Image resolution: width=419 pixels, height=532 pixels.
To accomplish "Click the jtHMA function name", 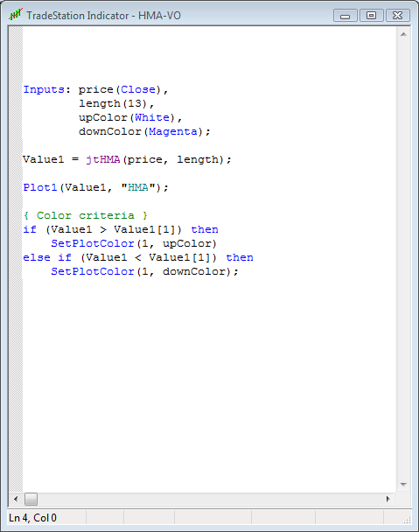I will 103,159.
